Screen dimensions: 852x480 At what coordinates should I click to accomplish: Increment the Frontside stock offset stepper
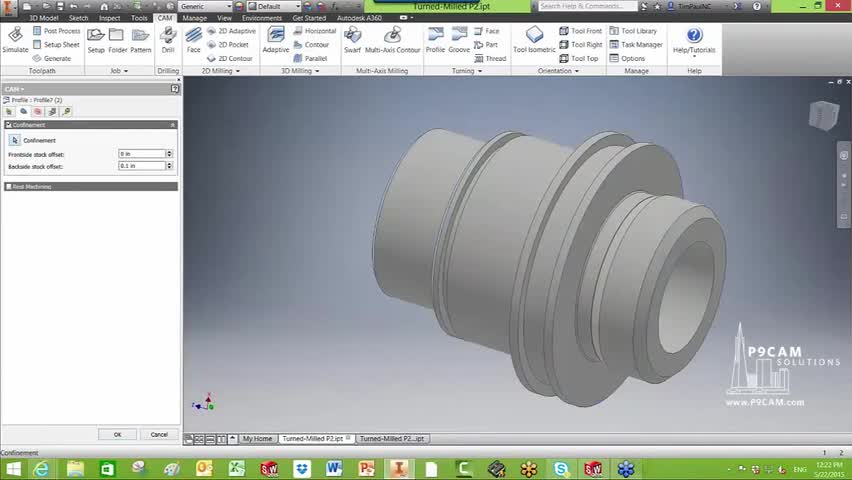pos(169,152)
